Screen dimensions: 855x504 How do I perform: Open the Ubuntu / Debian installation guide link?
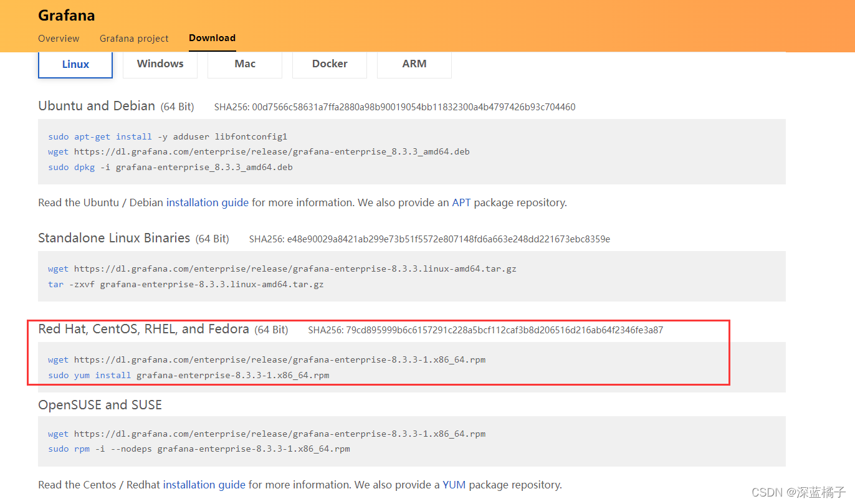click(208, 202)
